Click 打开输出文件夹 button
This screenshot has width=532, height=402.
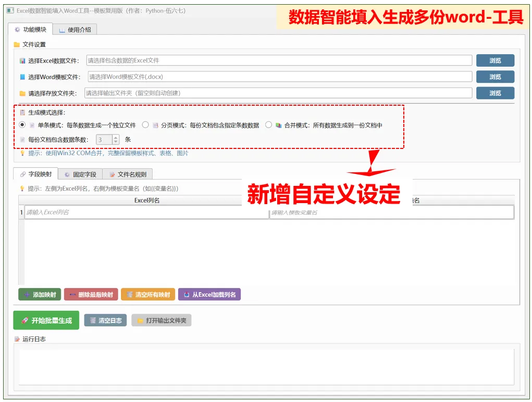pyautogui.click(x=162, y=320)
